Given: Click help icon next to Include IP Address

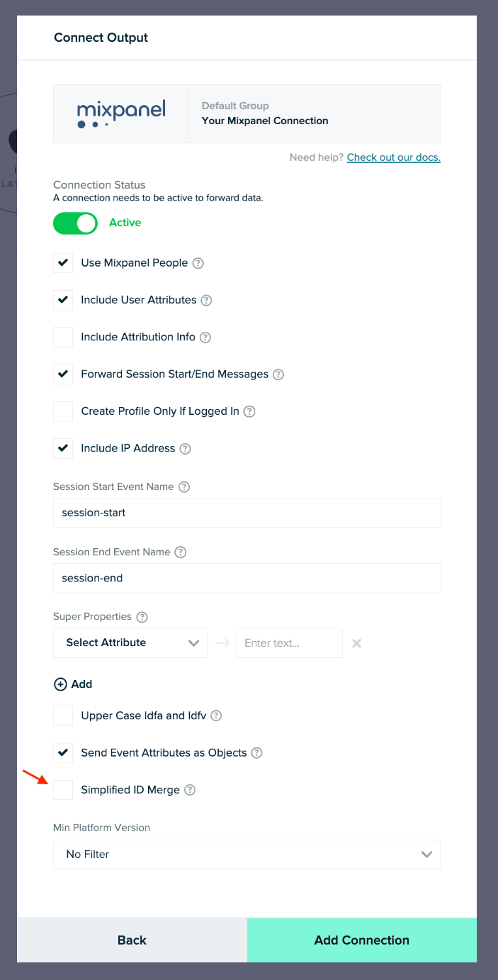Looking at the screenshot, I should pyautogui.click(x=185, y=449).
